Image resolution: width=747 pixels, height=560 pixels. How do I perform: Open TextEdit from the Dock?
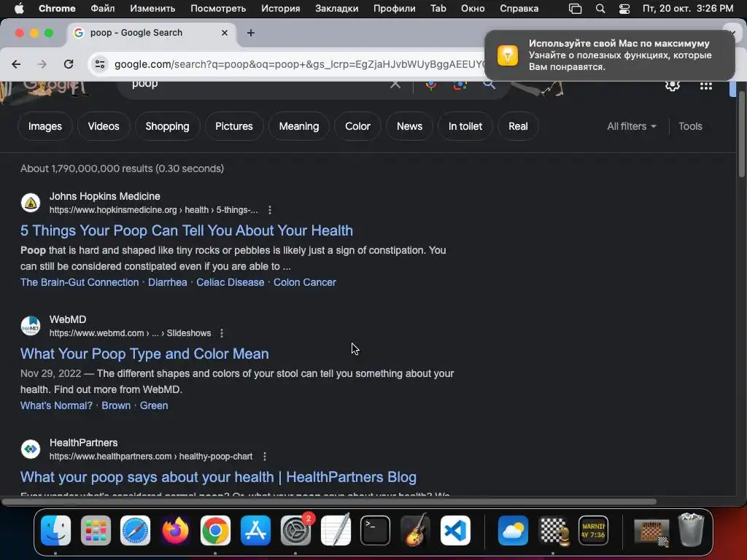point(336,531)
